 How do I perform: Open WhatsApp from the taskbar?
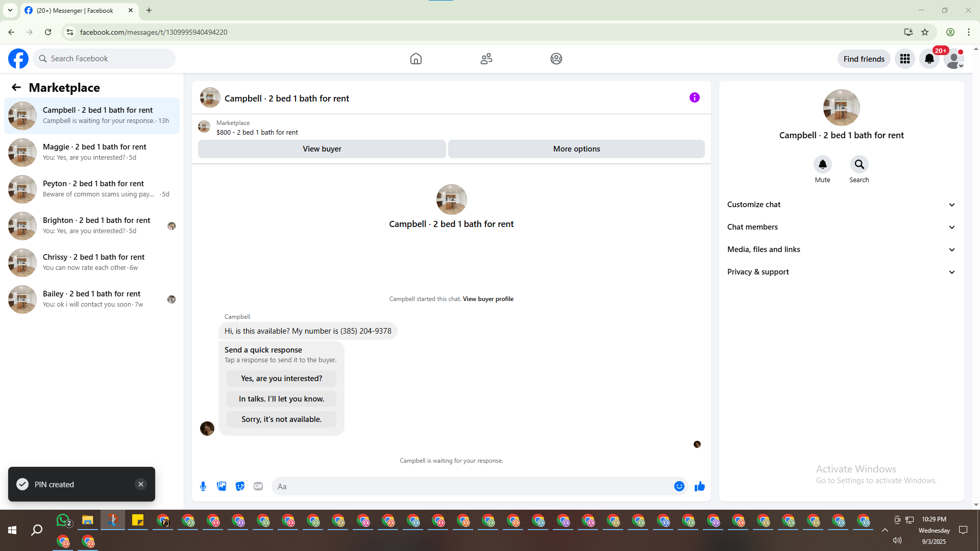(x=63, y=520)
